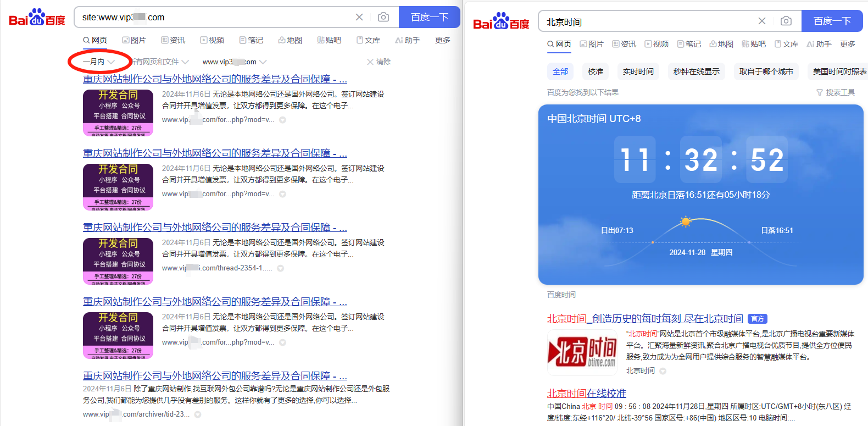Click the Baidu logo in the left window
The image size is (868, 426).
click(x=37, y=18)
